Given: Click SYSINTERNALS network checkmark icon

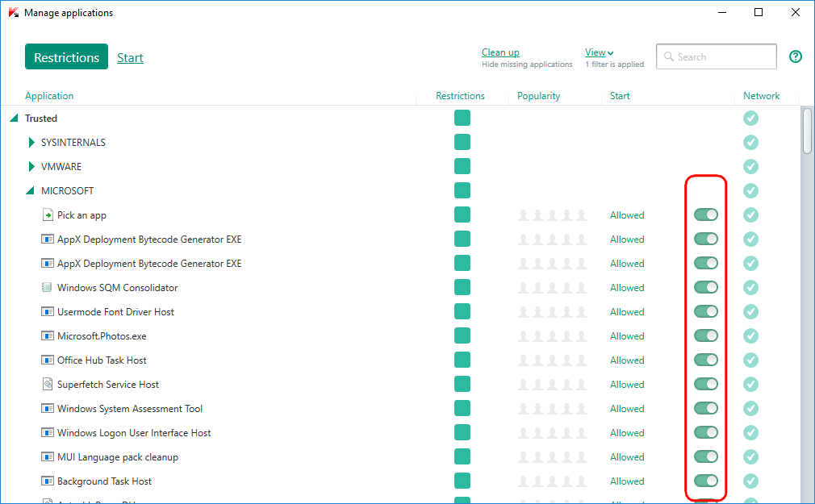Looking at the screenshot, I should click(x=750, y=143).
